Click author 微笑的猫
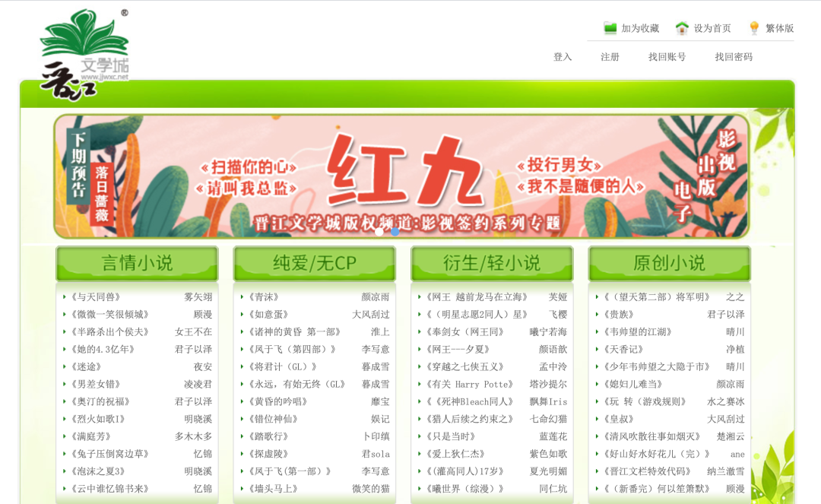The width and height of the screenshot is (821, 504). pos(371,489)
